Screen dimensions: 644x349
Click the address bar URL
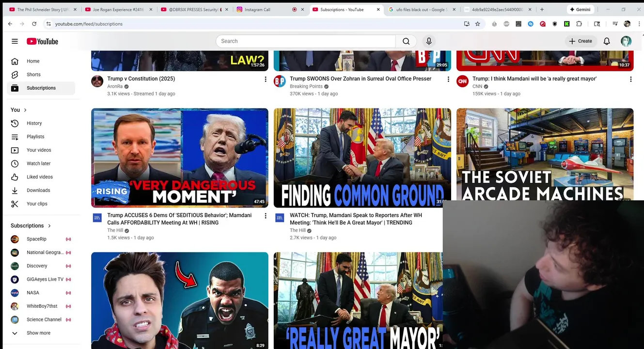89,24
